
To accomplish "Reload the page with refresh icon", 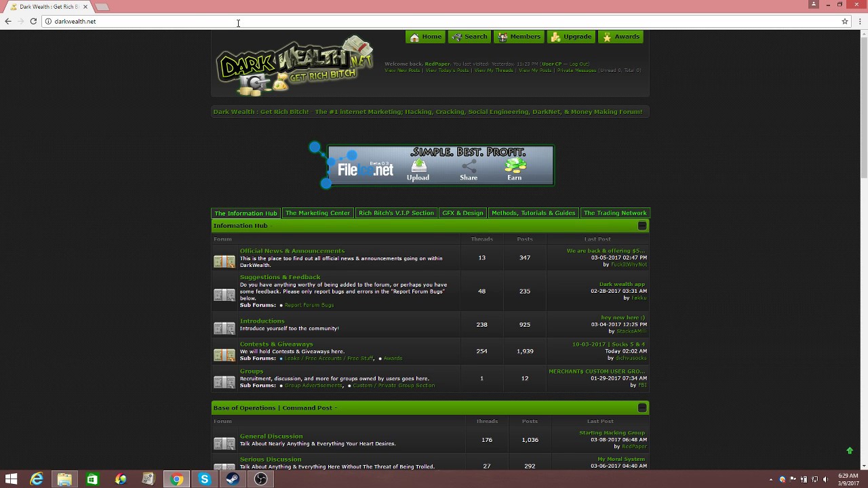I will pos(33,21).
